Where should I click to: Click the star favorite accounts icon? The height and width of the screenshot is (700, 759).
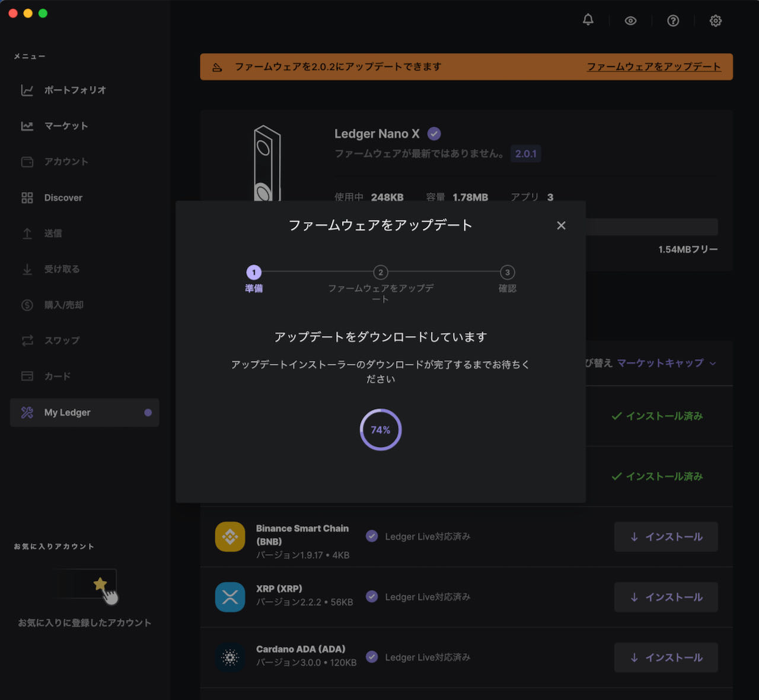(100, 584)
